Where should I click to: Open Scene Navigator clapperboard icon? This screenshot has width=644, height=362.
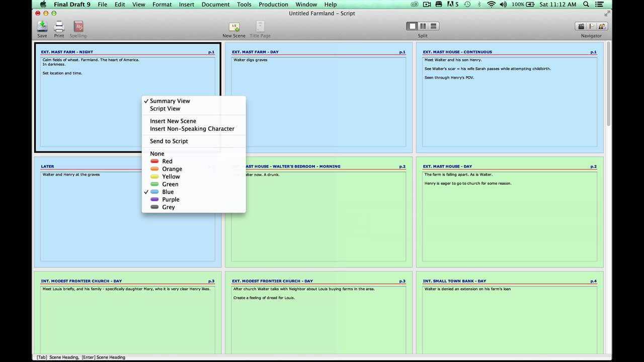[581, 26]
